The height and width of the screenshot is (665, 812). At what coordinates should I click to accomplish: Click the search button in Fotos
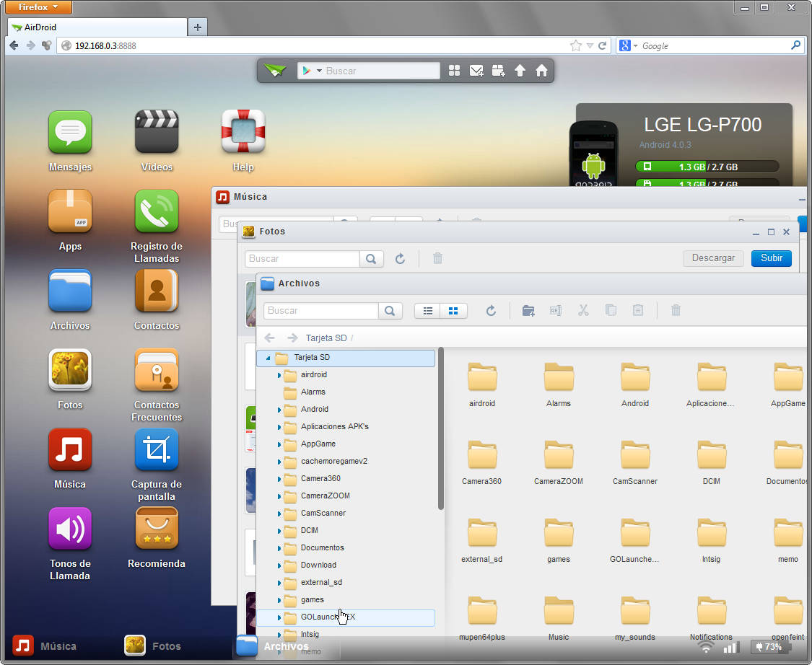point(371,258)
